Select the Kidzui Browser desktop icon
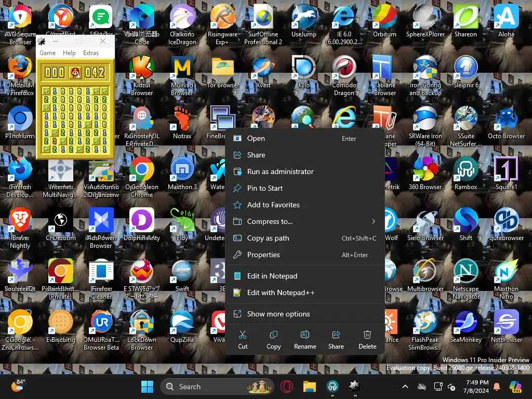Viewport: 532px width, 399px height. pyautogui.click(x=142, y=66)
